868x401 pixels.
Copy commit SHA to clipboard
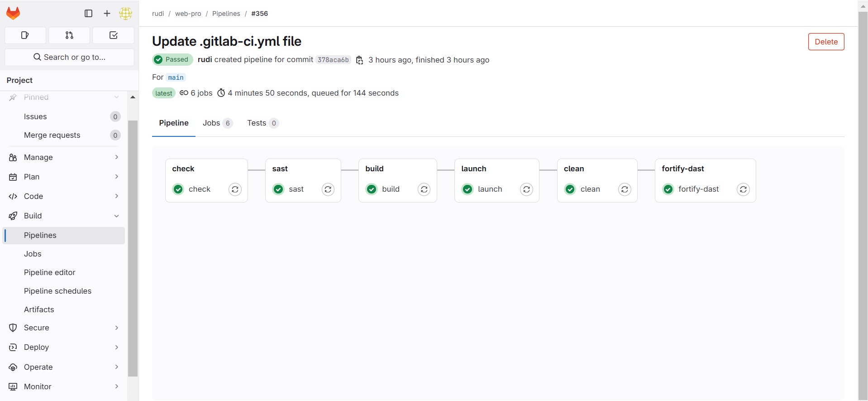[x=359, y=60]
